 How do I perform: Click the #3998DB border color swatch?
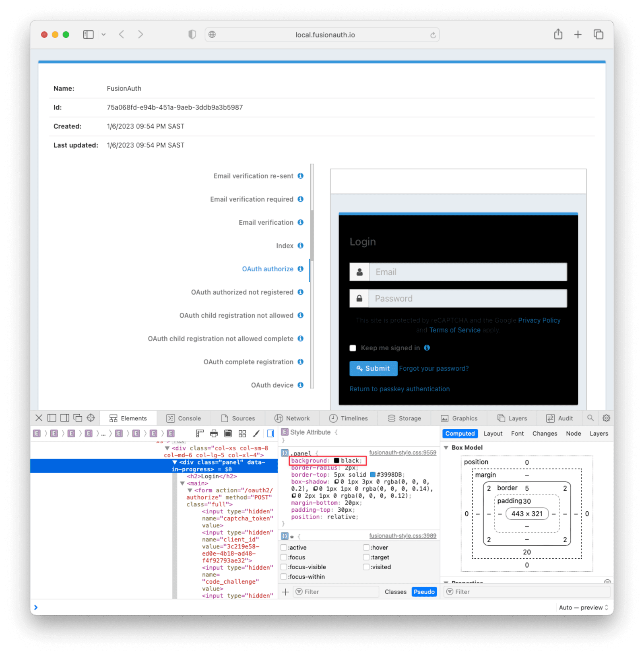373,475
